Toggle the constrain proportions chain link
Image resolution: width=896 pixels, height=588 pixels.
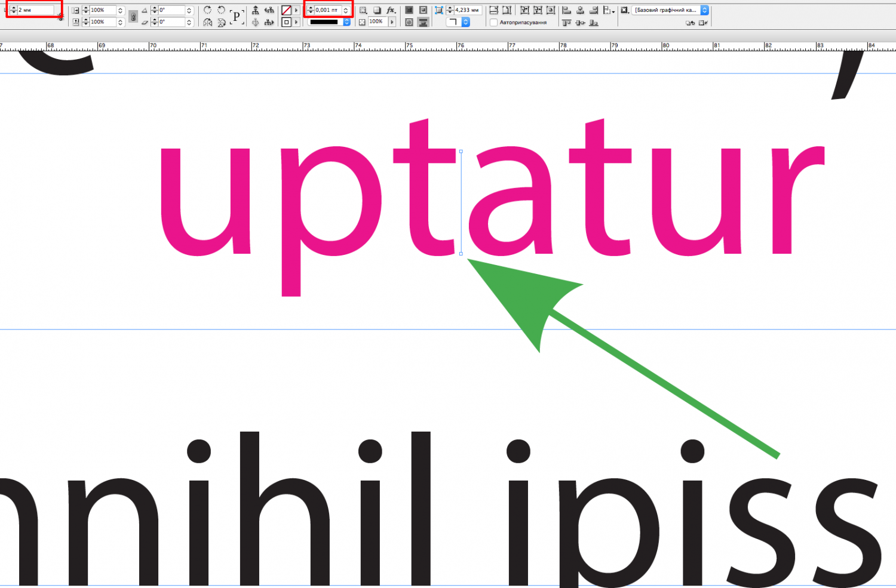(133, 17)
